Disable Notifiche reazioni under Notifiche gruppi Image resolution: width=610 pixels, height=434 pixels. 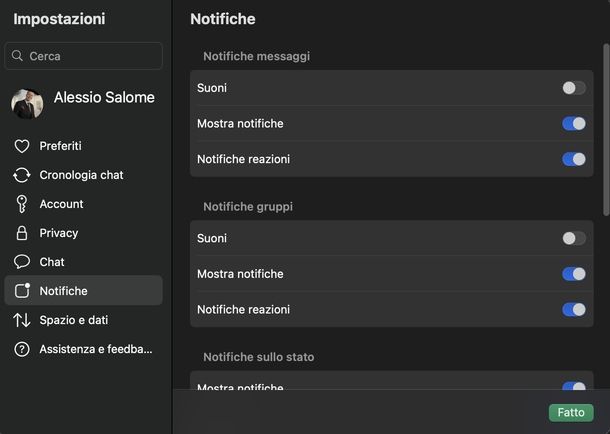[574, 310]
